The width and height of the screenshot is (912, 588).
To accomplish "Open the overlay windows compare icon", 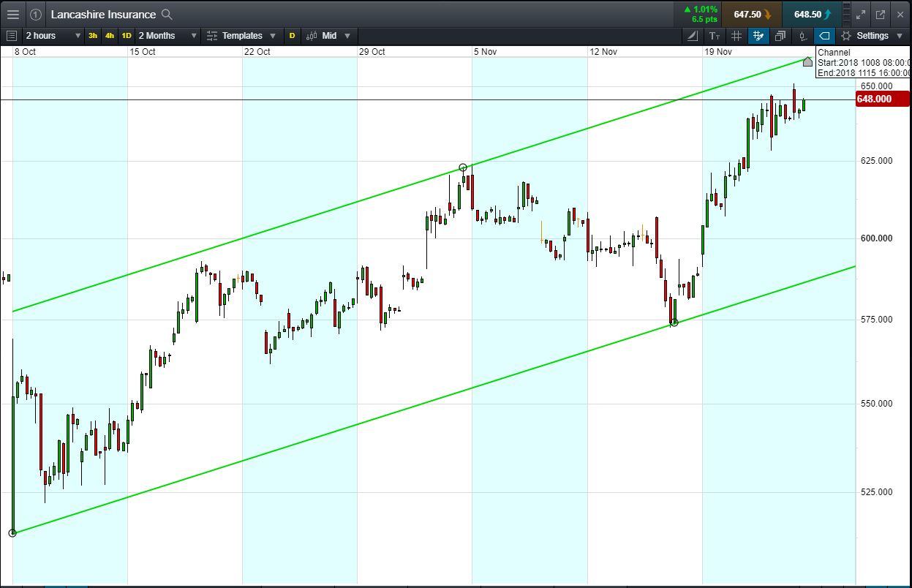I will (780, 35).
